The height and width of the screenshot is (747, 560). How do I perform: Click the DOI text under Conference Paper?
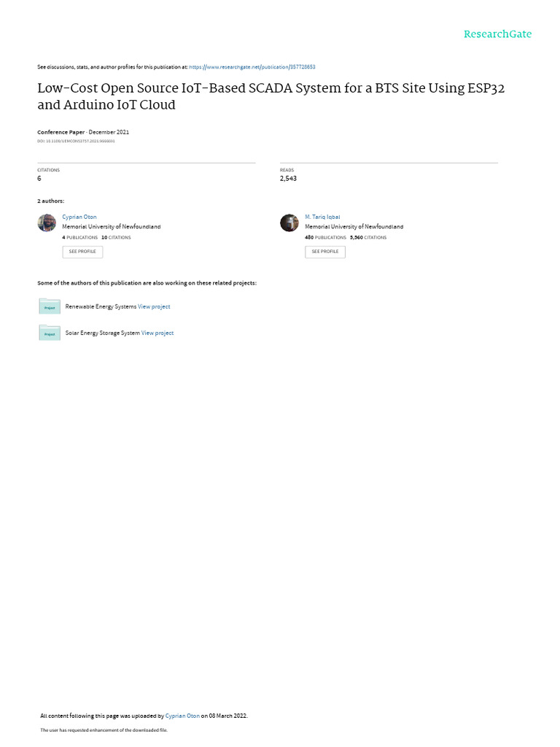(x=76, y=141)
